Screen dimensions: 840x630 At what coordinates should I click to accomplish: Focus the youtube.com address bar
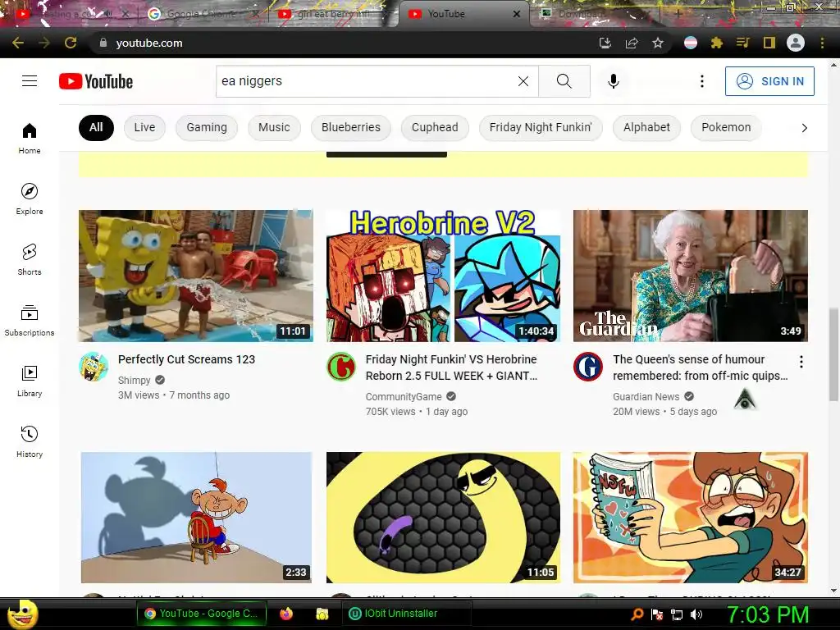343,43
